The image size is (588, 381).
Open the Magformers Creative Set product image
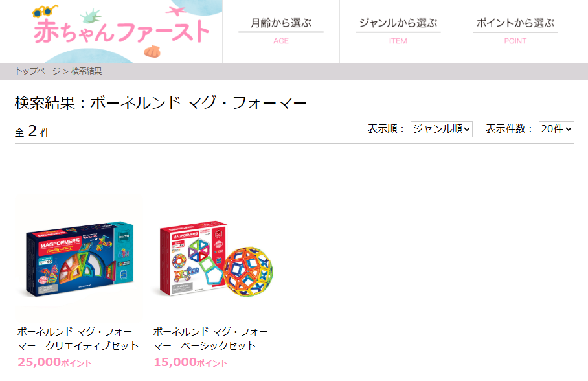tap(79, 258)
